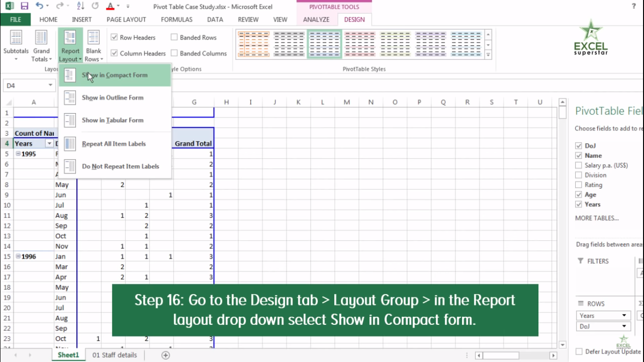Click the Redo arrow icon
The image size is (644, 362).
pyautogui.click(x=59, y=6)
